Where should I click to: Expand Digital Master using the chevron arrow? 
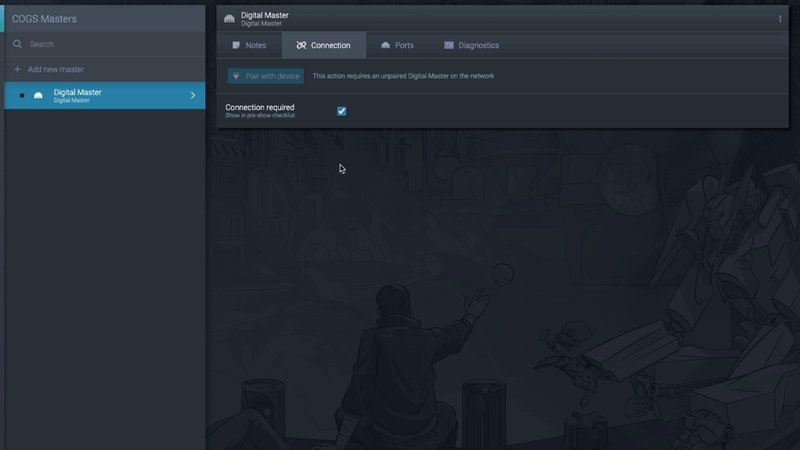point(193,96)
